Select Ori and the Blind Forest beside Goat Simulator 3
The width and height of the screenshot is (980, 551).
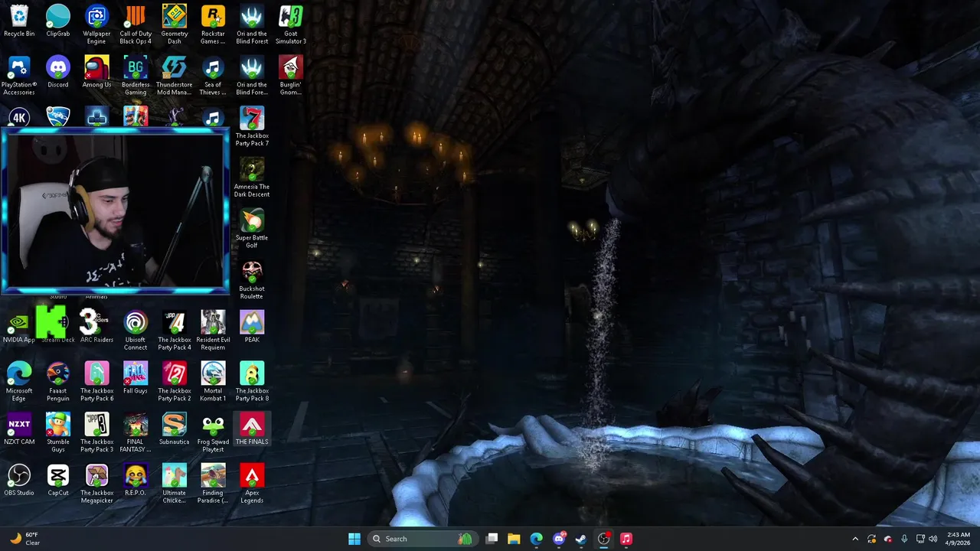pos(252,24)
